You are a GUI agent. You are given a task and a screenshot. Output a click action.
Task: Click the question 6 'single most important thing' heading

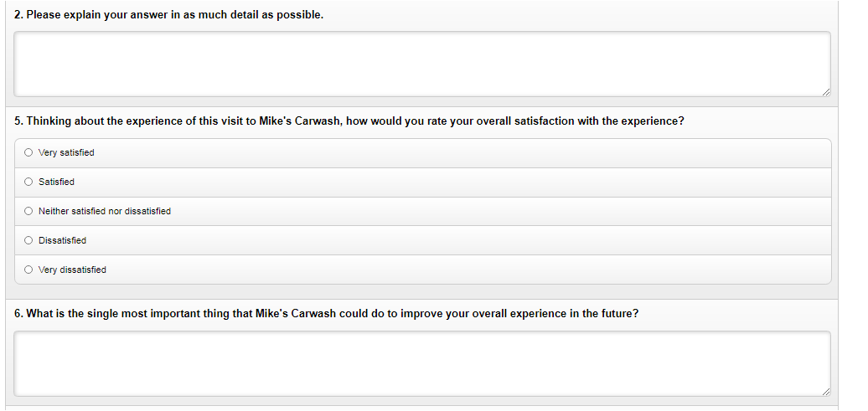pos(326,314)
